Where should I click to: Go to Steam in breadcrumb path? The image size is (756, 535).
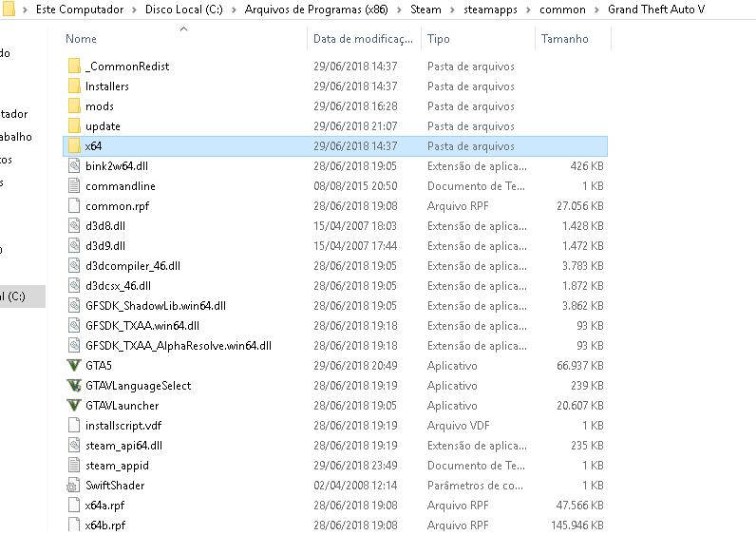[425, 10]
